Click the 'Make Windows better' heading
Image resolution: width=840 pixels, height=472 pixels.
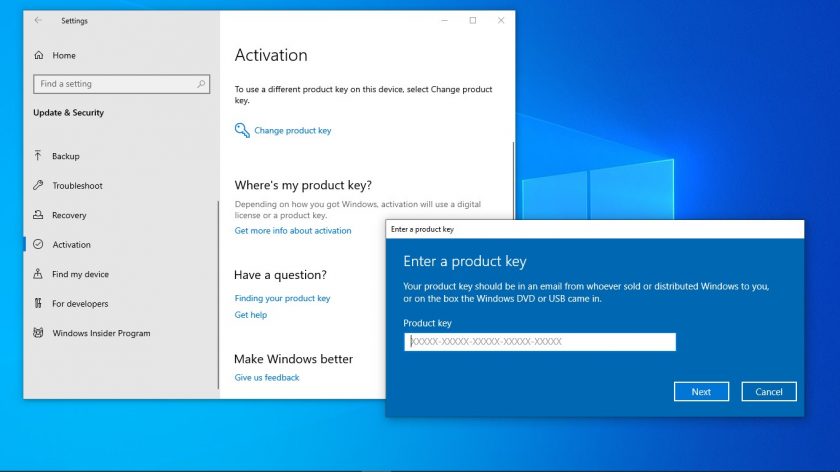coord(294,359)
